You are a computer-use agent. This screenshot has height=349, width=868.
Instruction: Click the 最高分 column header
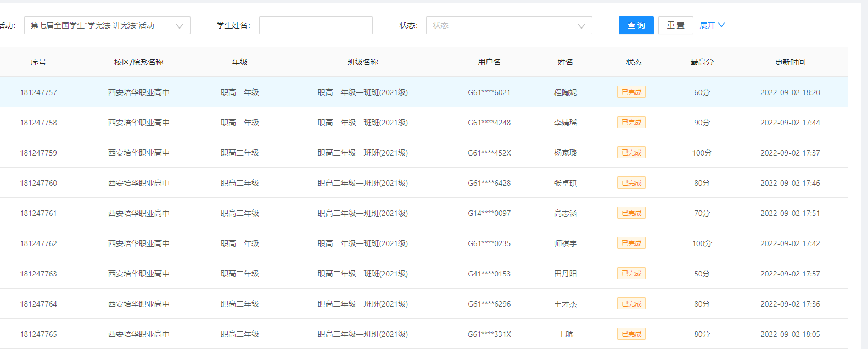702,62
